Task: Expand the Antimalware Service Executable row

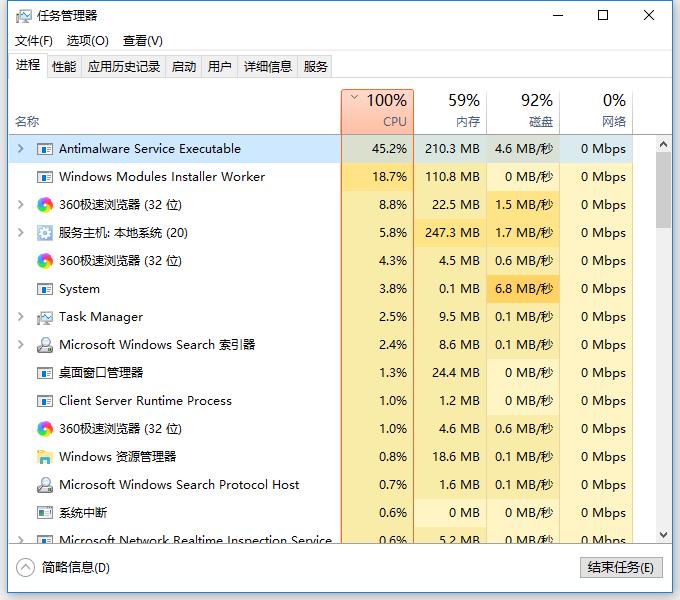Action: click(20, 149)
